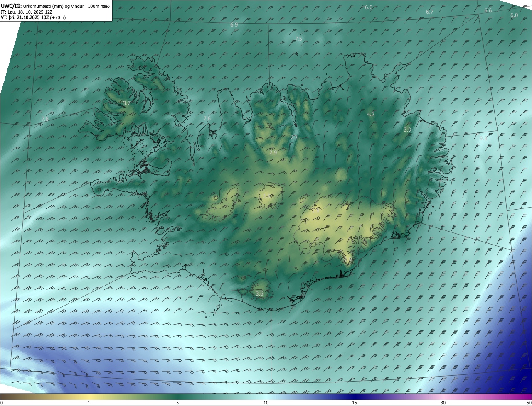
Task: Pick the yellow band above the 1 legend tick
Action: (89, 397)
